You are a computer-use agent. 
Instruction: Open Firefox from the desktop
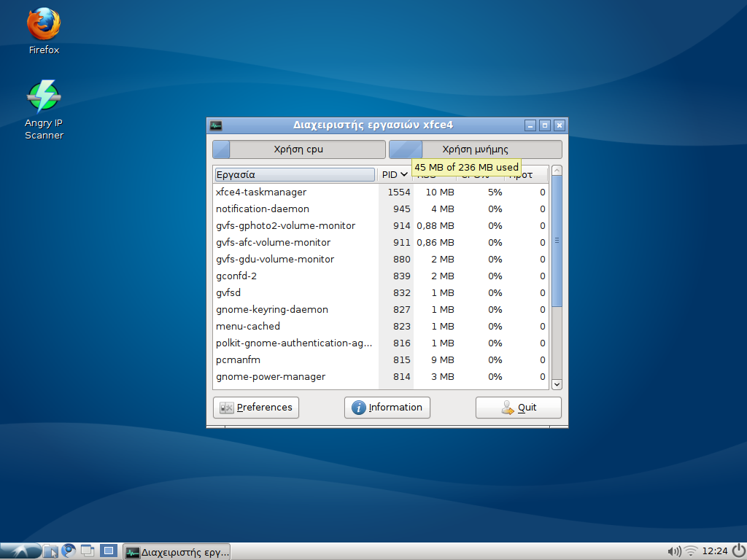[44, 26]
